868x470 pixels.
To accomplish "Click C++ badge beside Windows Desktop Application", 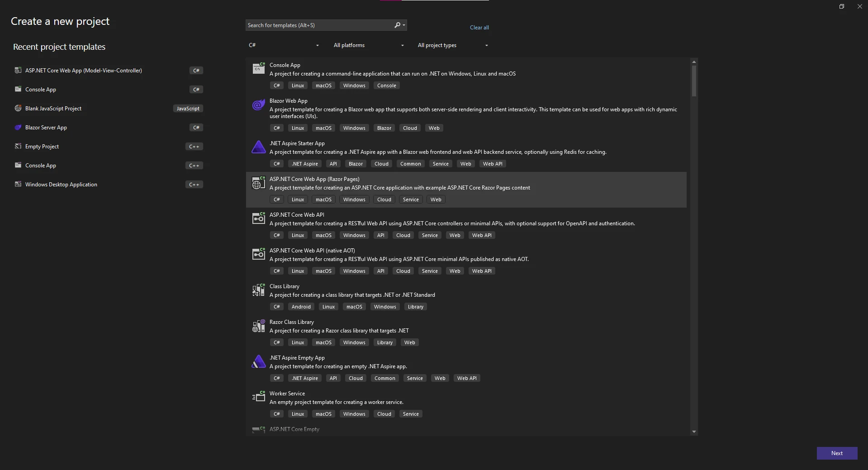I will pyautogui.click(x=194, y=185).
